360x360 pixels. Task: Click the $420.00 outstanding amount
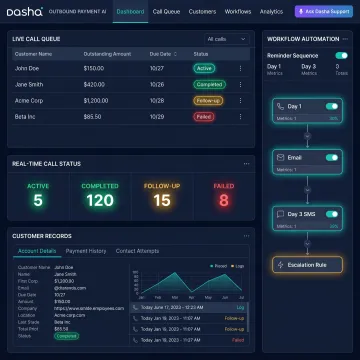click(x=94, y=85)
